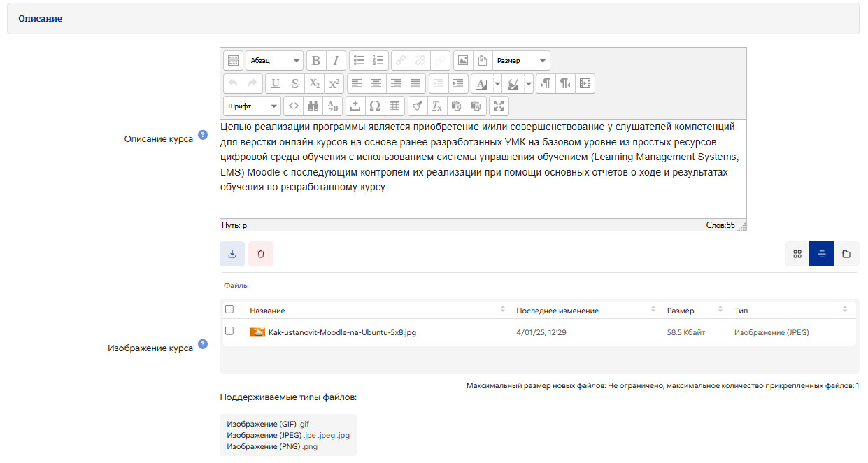
Task: Undo the last edit
Action: [234, 84]
